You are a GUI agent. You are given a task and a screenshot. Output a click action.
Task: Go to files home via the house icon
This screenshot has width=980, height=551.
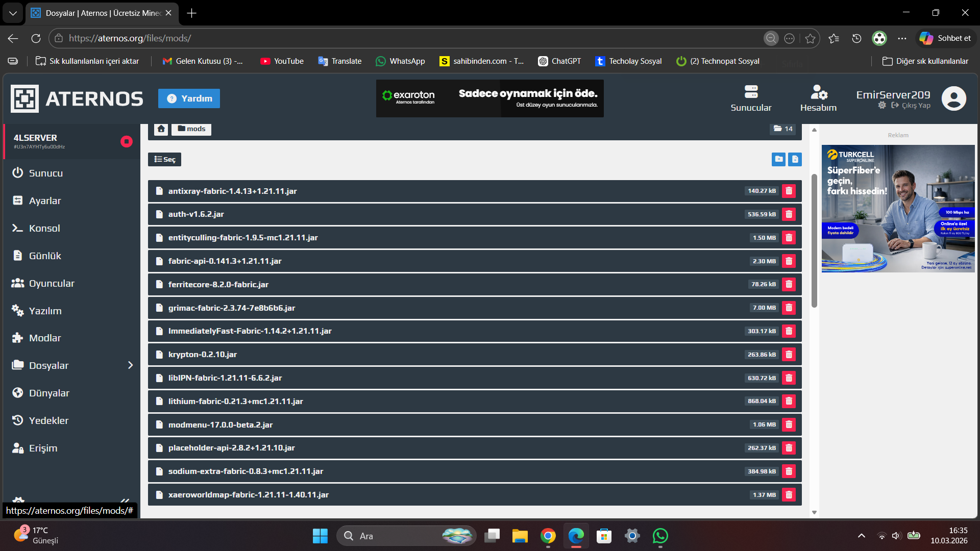[x=161, y=129]
